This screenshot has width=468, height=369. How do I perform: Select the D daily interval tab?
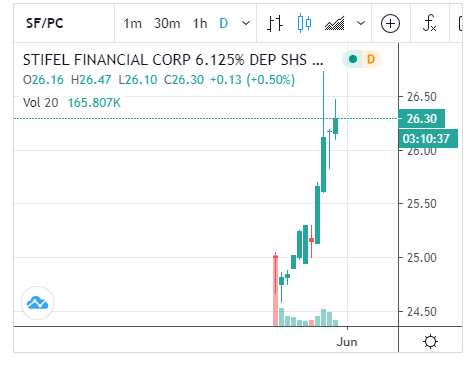point(224,24)
